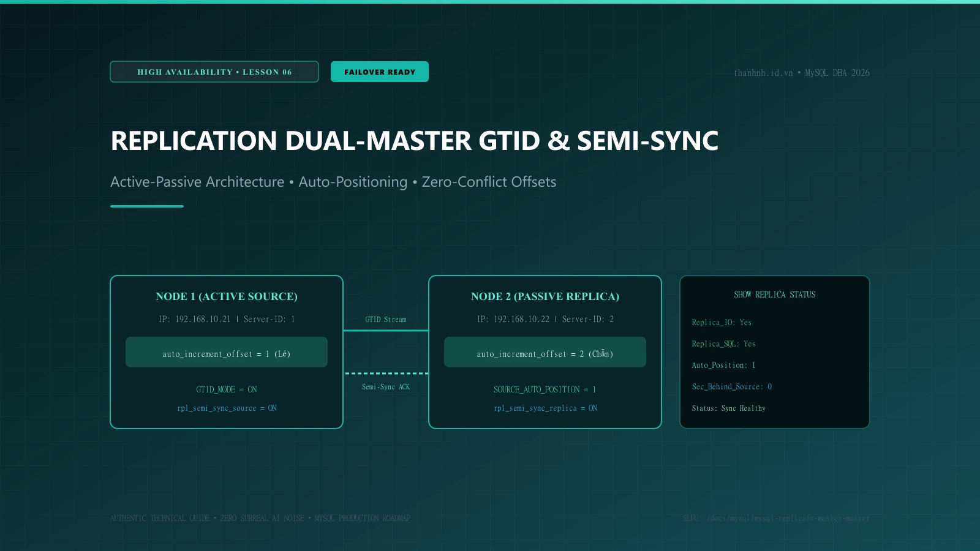Click the SLUG /docs/mysql path footer
Image resolution: width=980 pixels, height=551 pixels.
click(776, 519)
